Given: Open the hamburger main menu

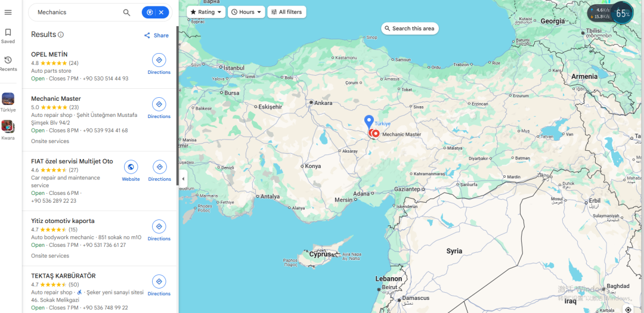Looking at the screenshot, I should click(8, 13).
